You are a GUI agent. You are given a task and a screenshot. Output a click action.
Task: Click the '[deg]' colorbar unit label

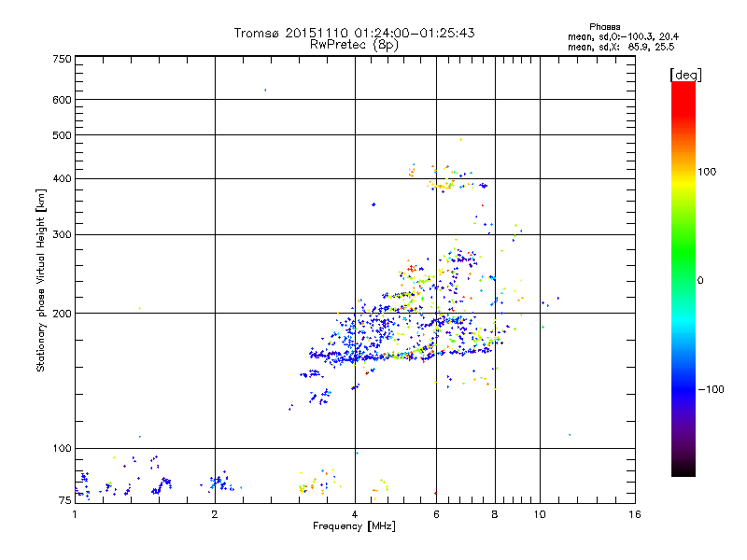[x=685, y=76]
